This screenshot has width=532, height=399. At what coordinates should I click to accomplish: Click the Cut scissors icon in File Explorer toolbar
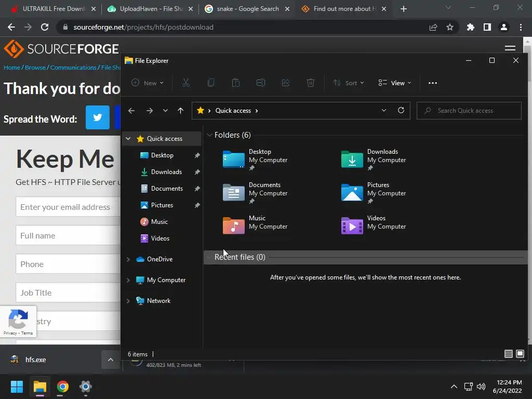click(186, 83)
